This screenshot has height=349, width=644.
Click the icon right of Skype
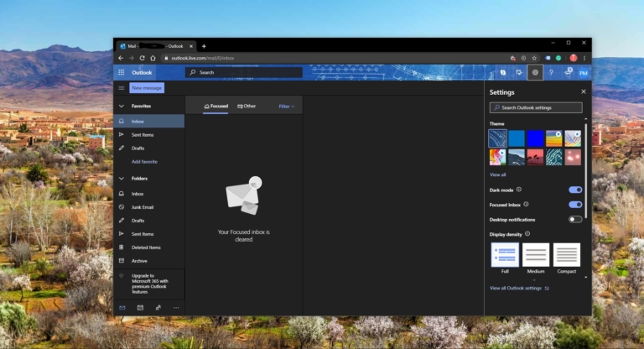coord(519,72)
